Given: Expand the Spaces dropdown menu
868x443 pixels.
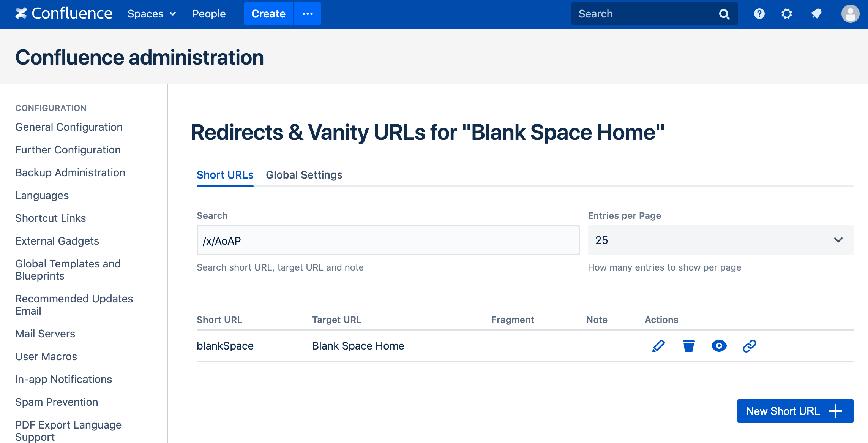Looking at the screenshot, I should tap(152, 14).
